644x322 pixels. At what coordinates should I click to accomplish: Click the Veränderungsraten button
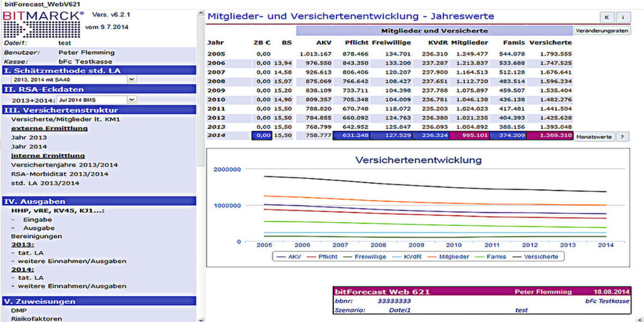pyautogui.click(x=602, y=31)
